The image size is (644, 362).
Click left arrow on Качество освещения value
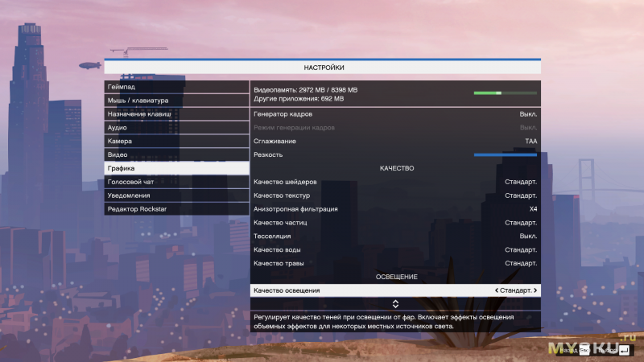point(496,290)
